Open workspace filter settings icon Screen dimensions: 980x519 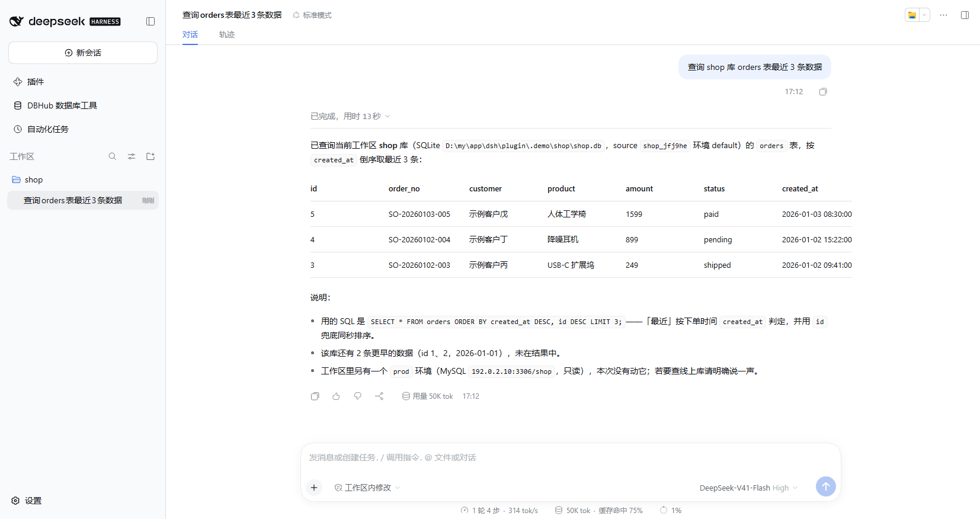click(x=132, y=156)
